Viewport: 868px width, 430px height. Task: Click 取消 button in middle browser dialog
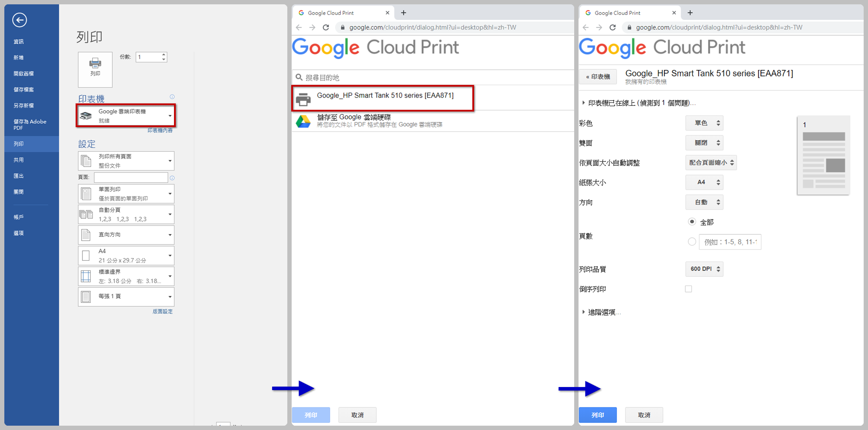click(x=357, y=415)
